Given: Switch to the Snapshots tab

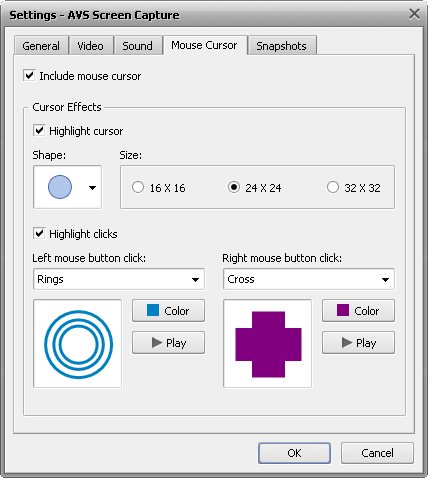Looking at the screenshot, I should click(282, 46).
